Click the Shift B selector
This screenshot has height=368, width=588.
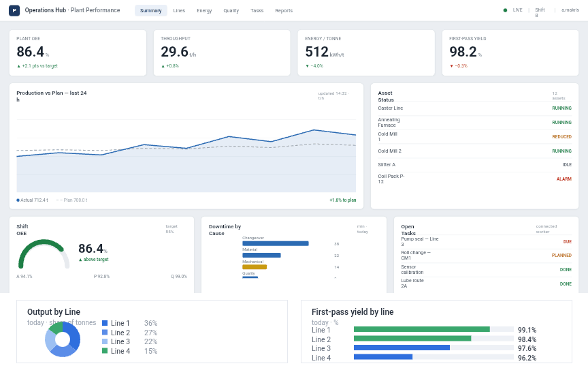pyautogui.click(x=540, y=12)
